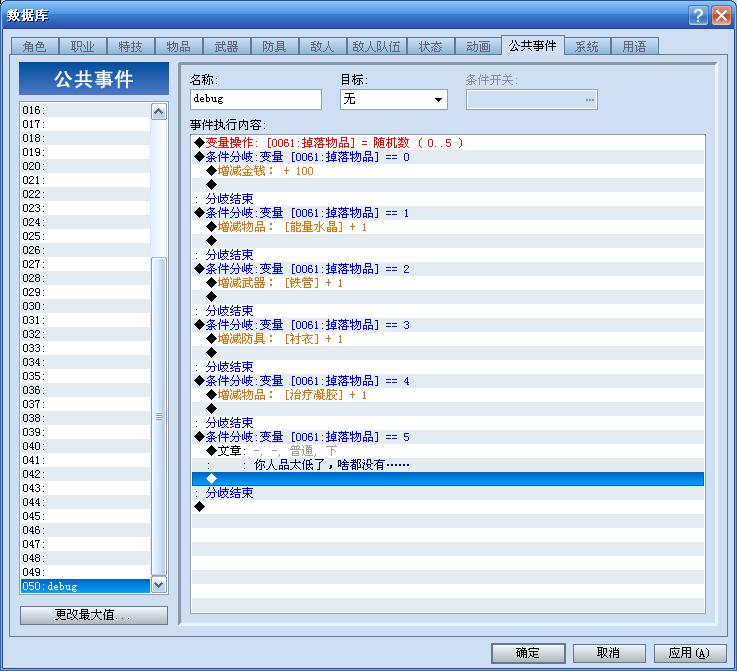Select the 条件分歧 变量 == 1 line
Image resolution: width=737 pixels, height=671 pixels.
(x=448, y=213)
